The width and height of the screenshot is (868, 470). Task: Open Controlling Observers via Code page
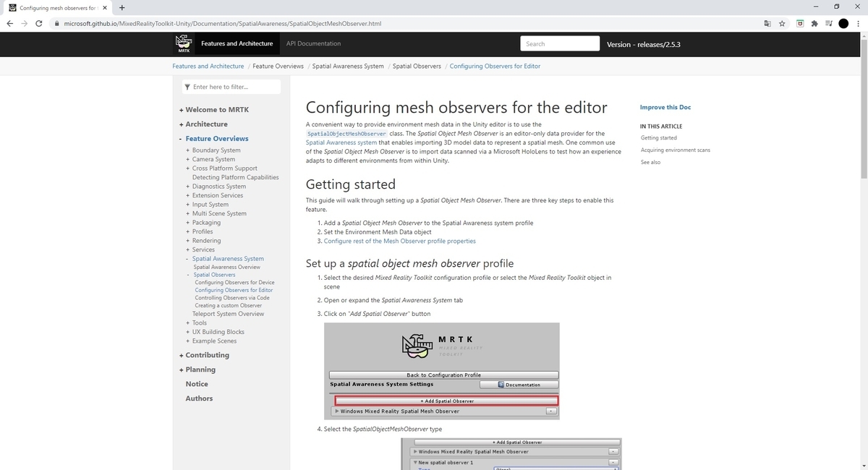coord(232,298)
